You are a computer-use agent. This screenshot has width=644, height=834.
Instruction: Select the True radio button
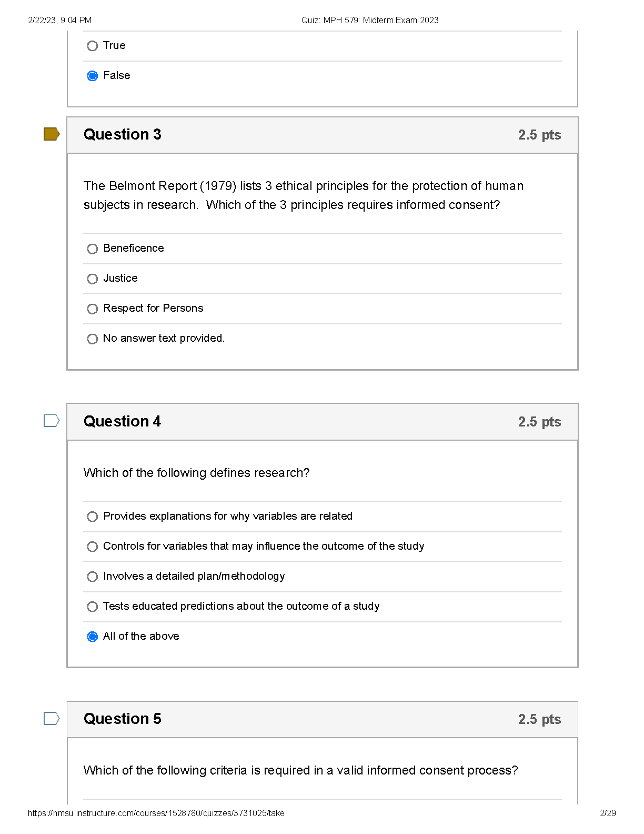point(93,46)
